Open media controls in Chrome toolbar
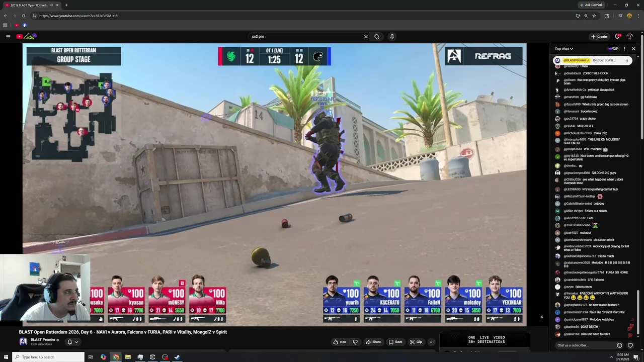644x362 pixels. pos(620,16)
